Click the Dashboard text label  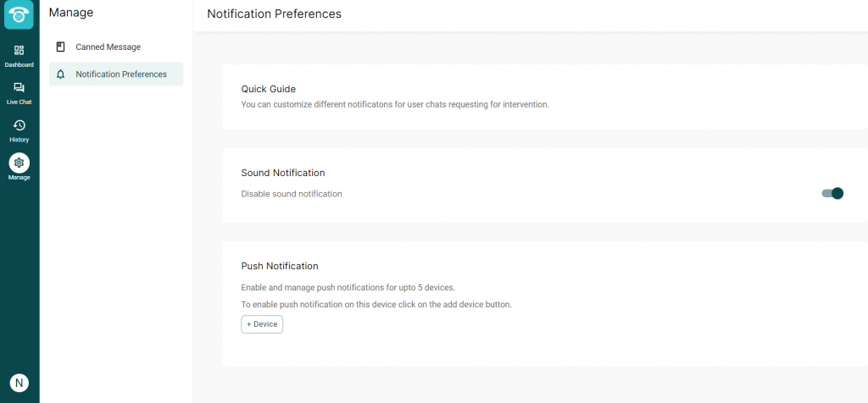[x=19, y=65]
